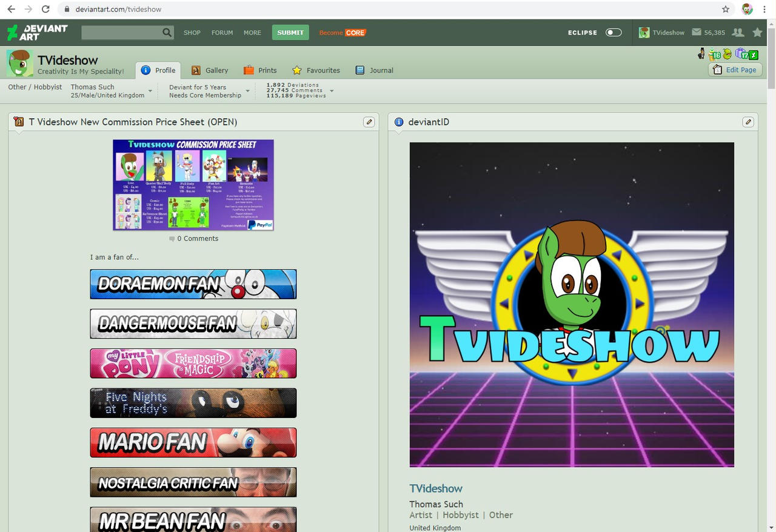776x532 pixels.
Task: Click the deviantID info icon
Action: pyautogui.click(x=398, y=122)
